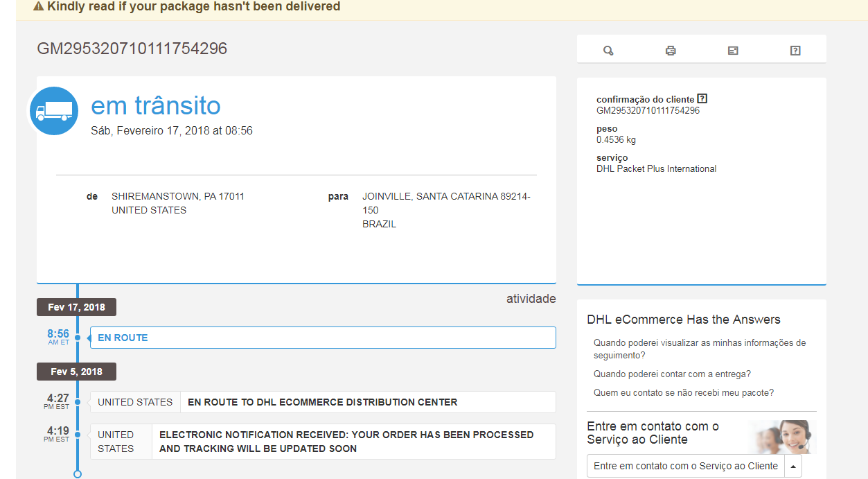Click the printer icon to print tracking
This screenshot has width=868, height=479.
(671, 51)
